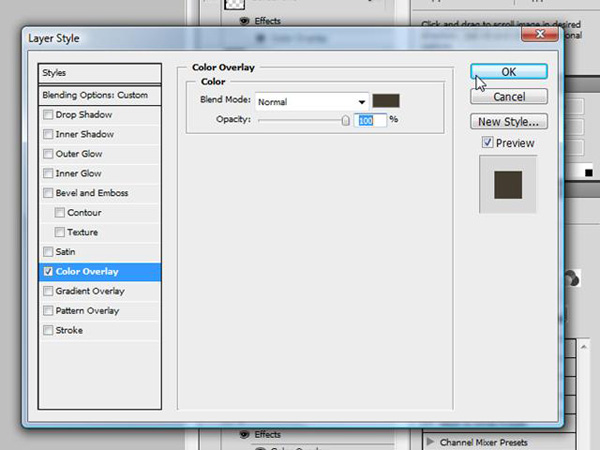
Task: Tick the Inner Glow checkbox
Action: 48,173
